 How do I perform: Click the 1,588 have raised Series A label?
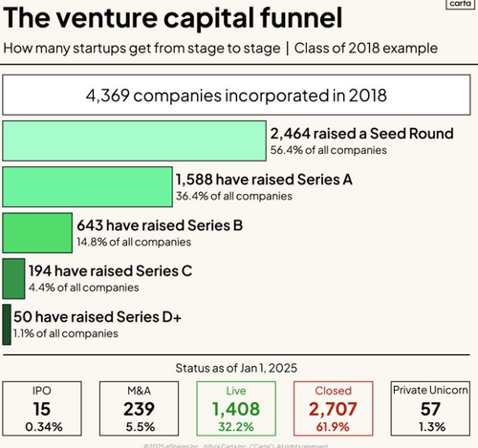[x=264, y=180]
